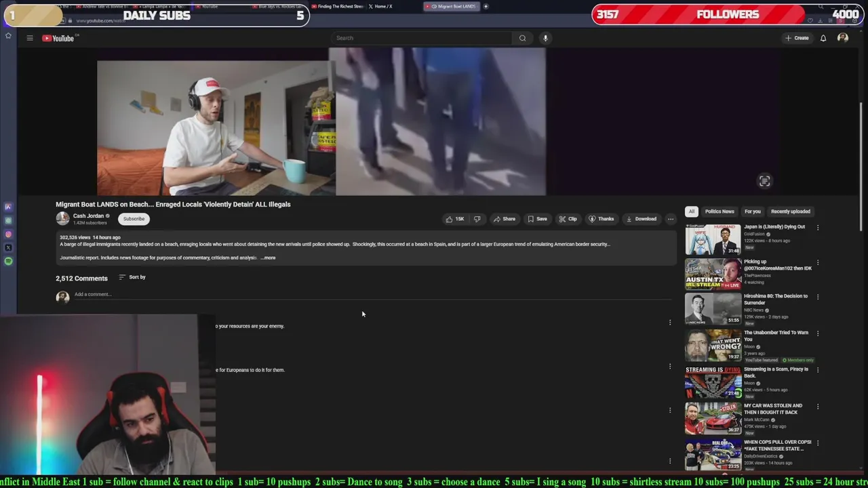
Task: Open 'Japan Is (Literally) Dying Out' thumbnail
Action: 713,239
